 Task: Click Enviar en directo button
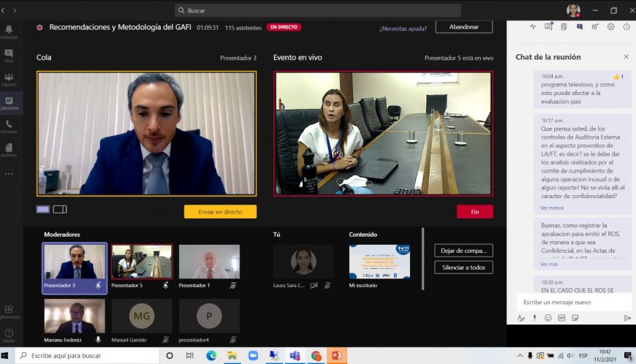click(x=220, y=211)
